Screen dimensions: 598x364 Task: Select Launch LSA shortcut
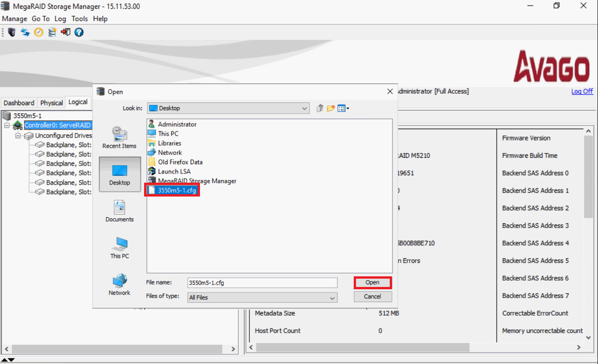pyautogui.click(x=169, y=171)
